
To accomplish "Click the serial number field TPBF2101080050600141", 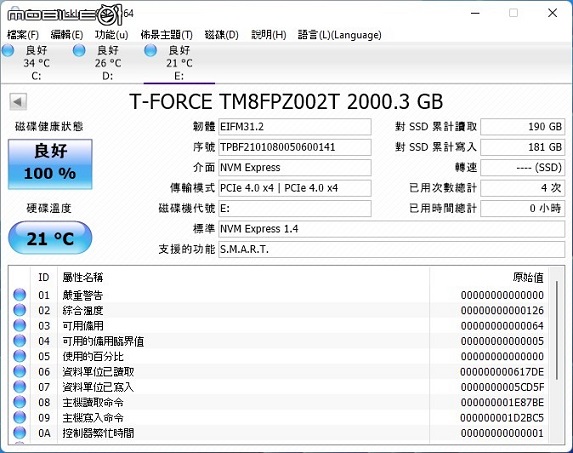I will (295, 147).
